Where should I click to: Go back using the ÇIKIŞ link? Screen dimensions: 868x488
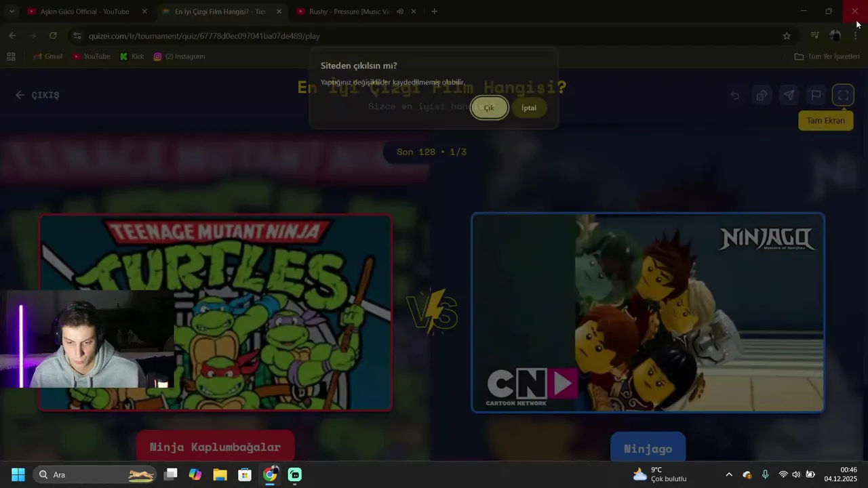(x=38, y=95)
